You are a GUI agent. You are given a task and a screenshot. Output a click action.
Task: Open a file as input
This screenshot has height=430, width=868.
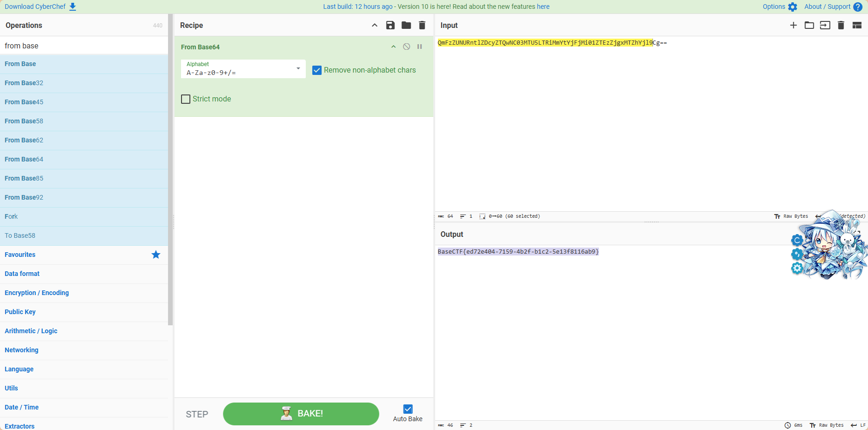tap(809, 25)
